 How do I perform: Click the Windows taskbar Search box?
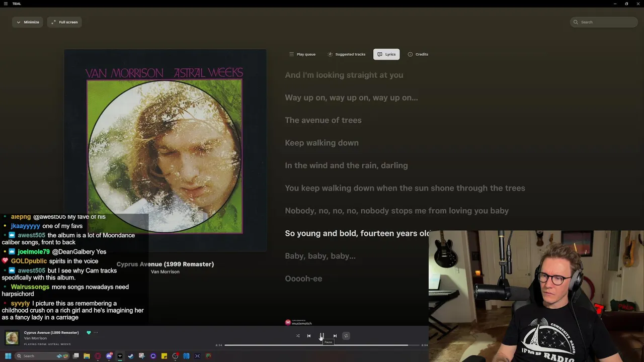tap(43, 356)
